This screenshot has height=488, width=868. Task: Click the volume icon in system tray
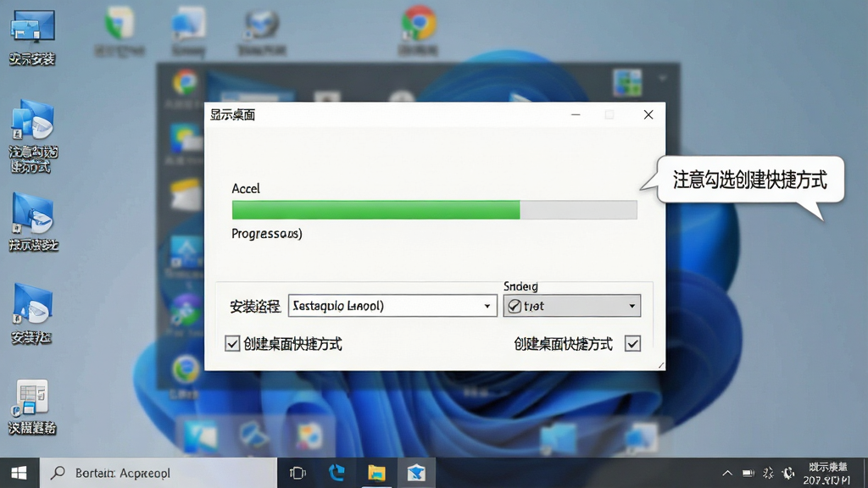click(x=787, y=473)
